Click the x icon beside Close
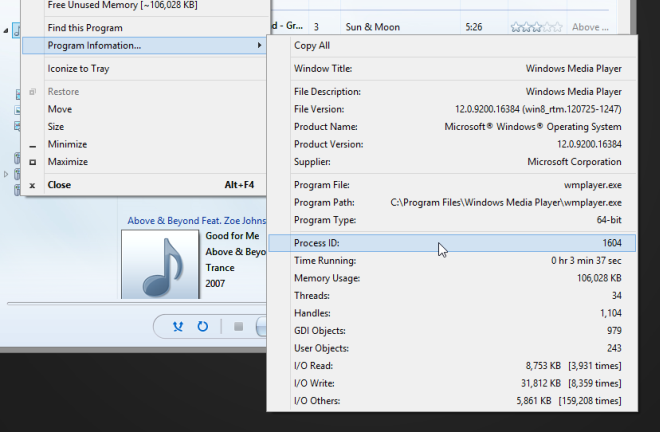 pyautogui.click(x=32, y=185)
